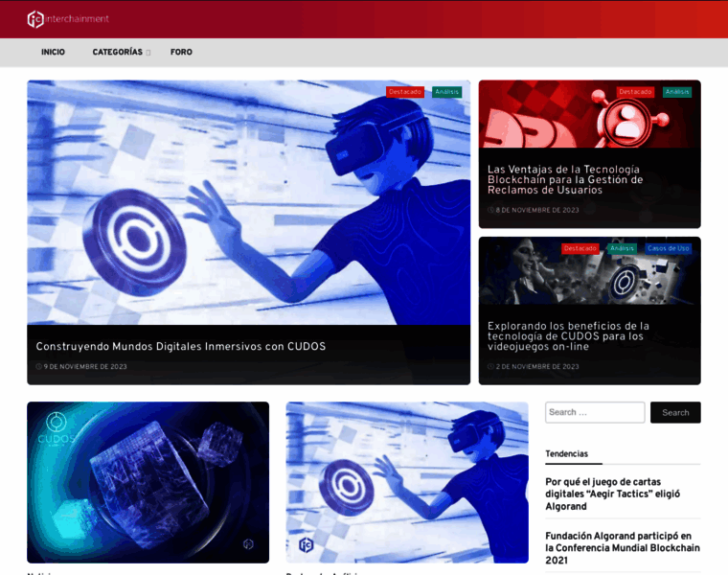Click the Interchainment logo in the header

click(68, 19)
